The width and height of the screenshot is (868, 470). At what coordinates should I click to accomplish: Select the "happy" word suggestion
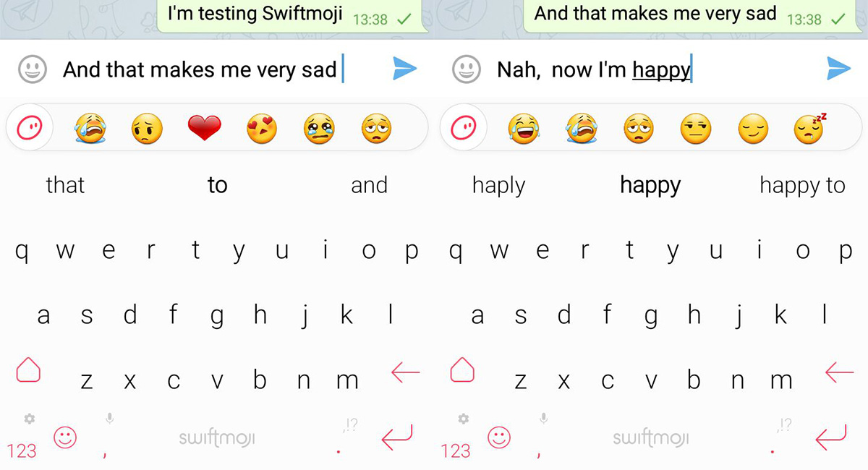650,186
